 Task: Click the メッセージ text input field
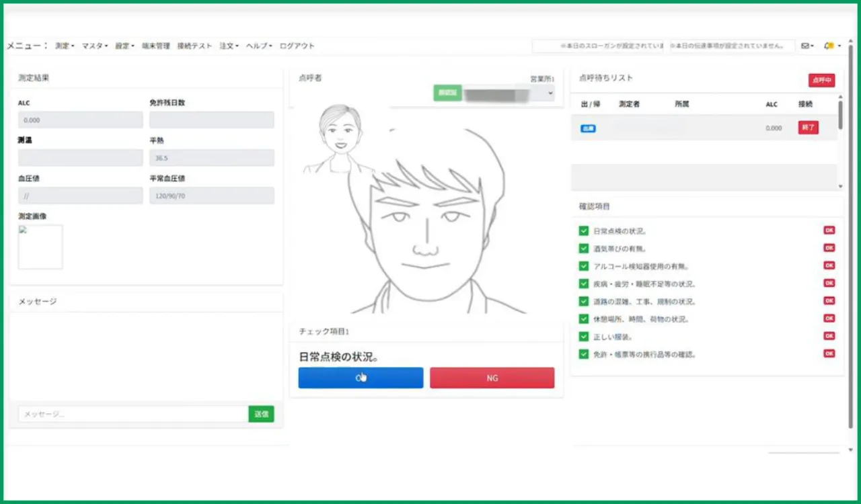133,414
